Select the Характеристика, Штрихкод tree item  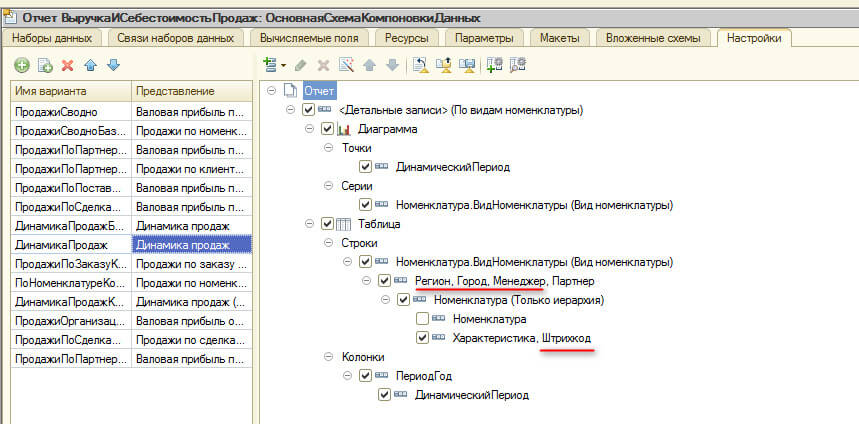click(521, 338)
